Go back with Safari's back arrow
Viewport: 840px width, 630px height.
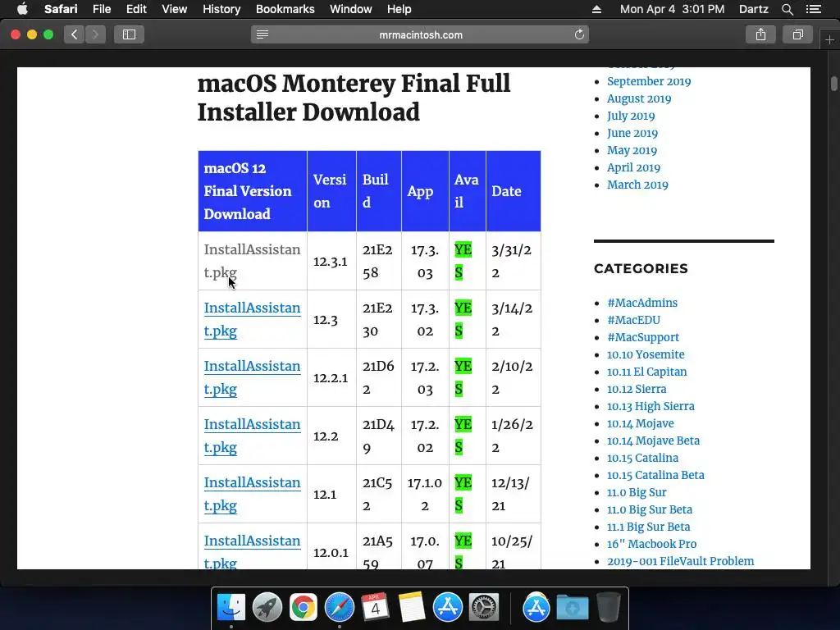click(74, 34)
